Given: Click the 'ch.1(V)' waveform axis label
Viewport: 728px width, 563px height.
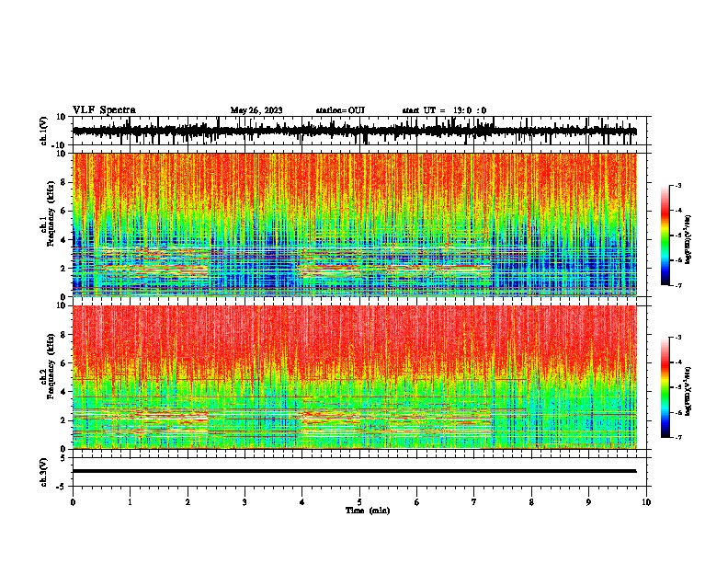Looking at the screenshot, I should tap(44, 131).
